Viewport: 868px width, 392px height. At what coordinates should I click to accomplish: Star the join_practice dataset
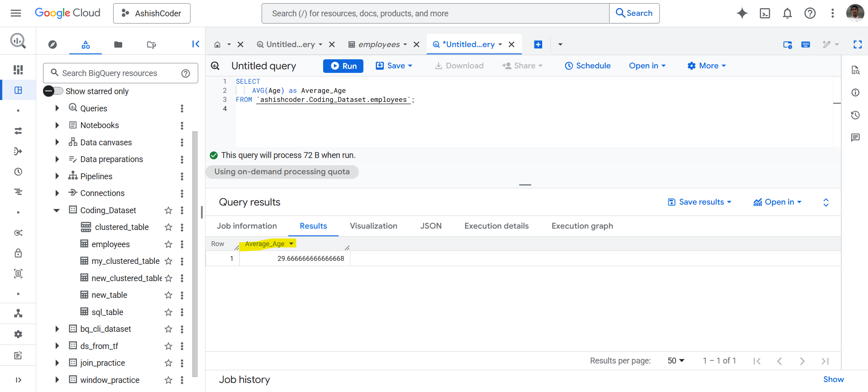(x=168, y=363)
